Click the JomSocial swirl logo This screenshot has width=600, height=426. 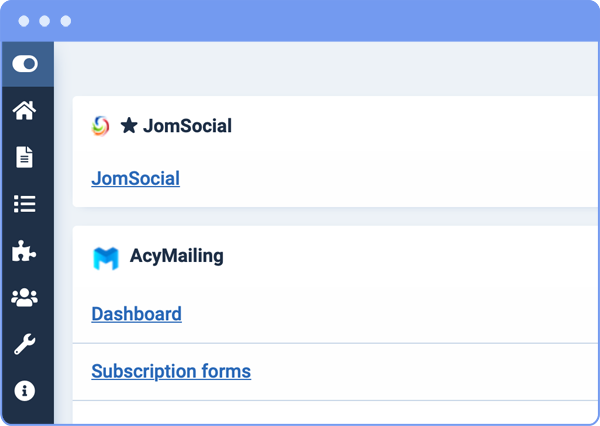pyautogui.click(x=101, y=126)
